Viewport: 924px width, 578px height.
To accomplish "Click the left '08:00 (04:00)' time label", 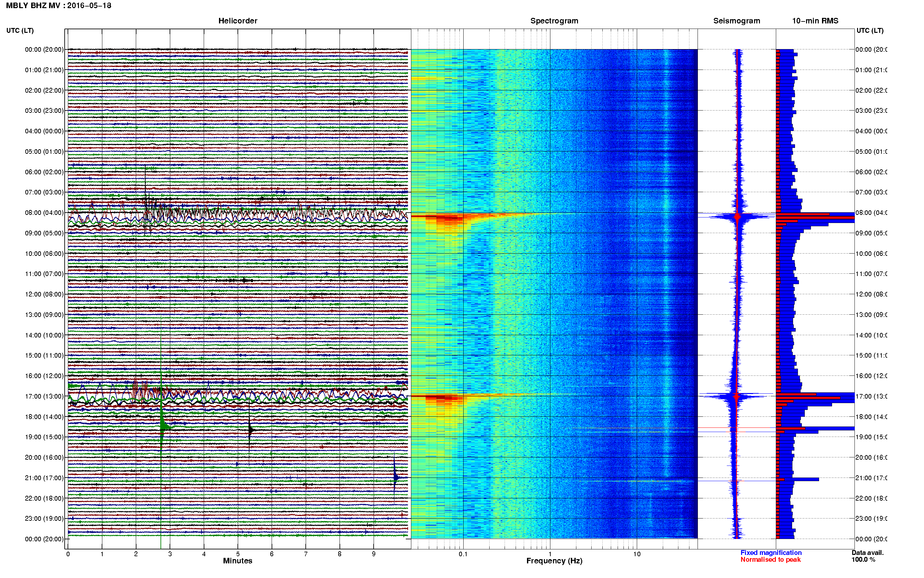I will (44, 213).
